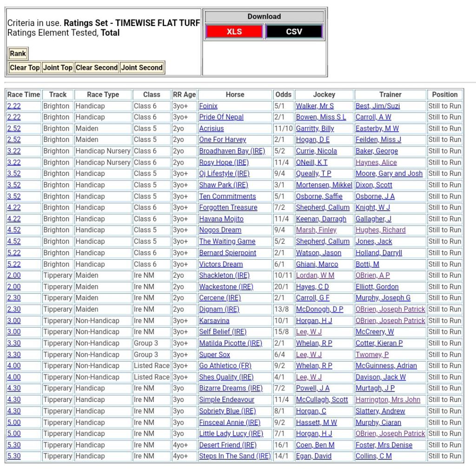Image resolution: width=476 pixels, height=469 pixels.
Task: Open jockey link Egan, David
Action: (x=314, y=456)
